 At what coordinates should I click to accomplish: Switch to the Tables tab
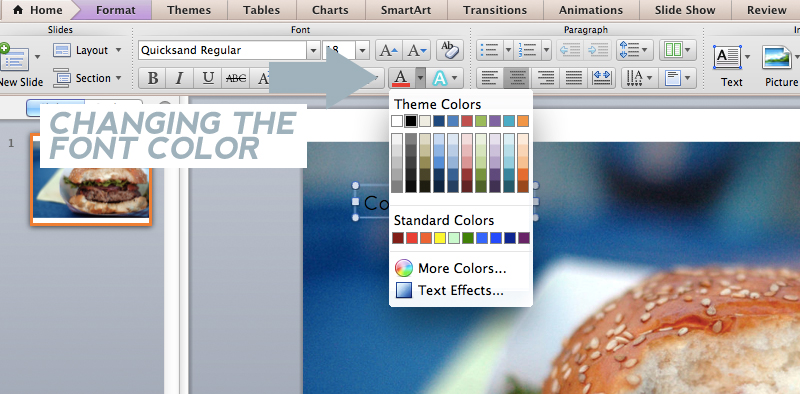[261, 10]
